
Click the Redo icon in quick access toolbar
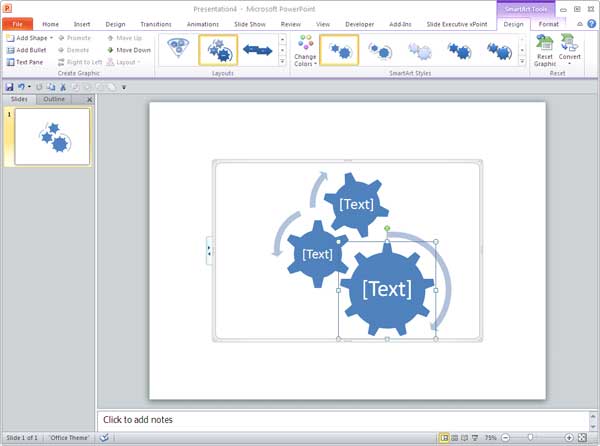click(x=39, y=87)
